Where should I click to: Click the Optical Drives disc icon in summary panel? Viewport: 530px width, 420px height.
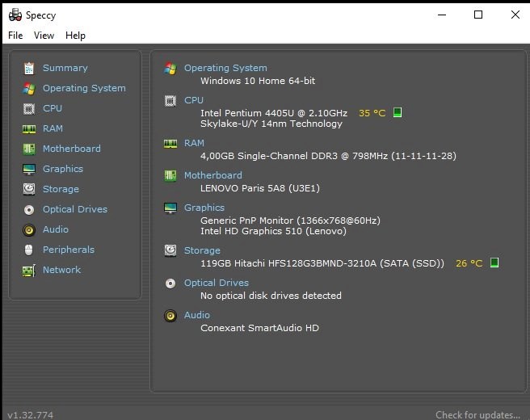pyautogui.click(x=170, y=283)
